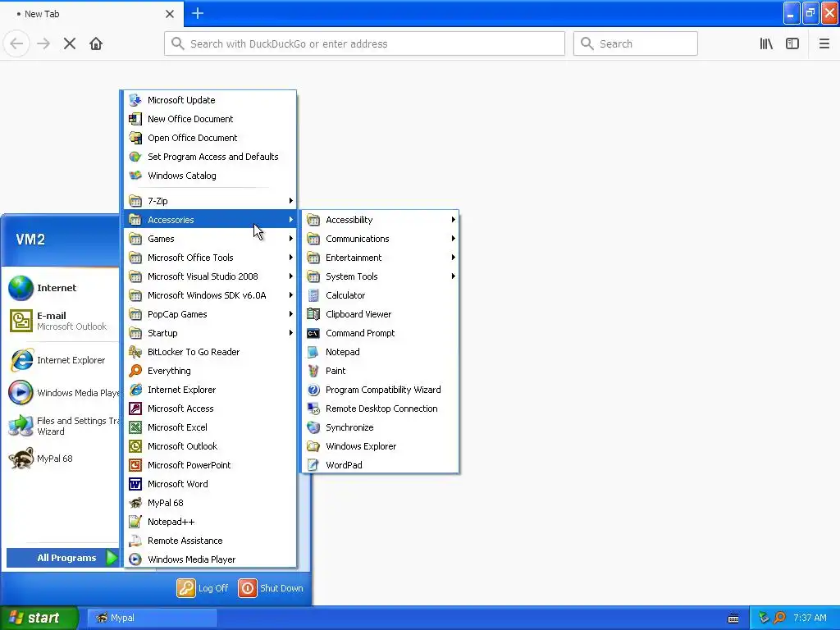Click the address bar input field
Viewport: 840px width, 630px height.
pos(364,43)
